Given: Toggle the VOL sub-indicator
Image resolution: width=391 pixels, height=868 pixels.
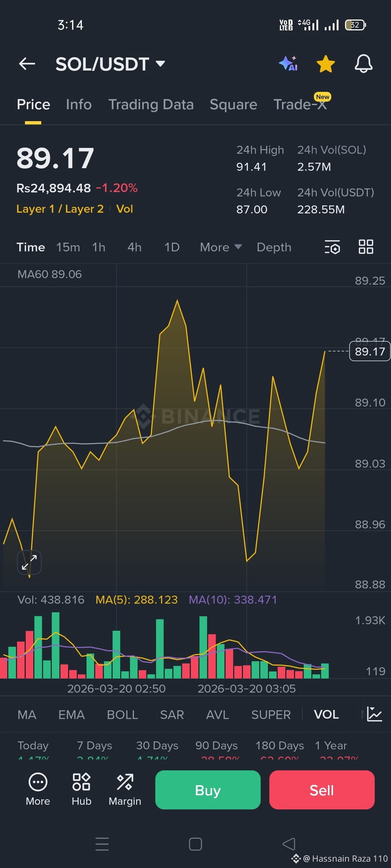Looking at the screenshot, I should pyautogui.click(x=326, y=715).
